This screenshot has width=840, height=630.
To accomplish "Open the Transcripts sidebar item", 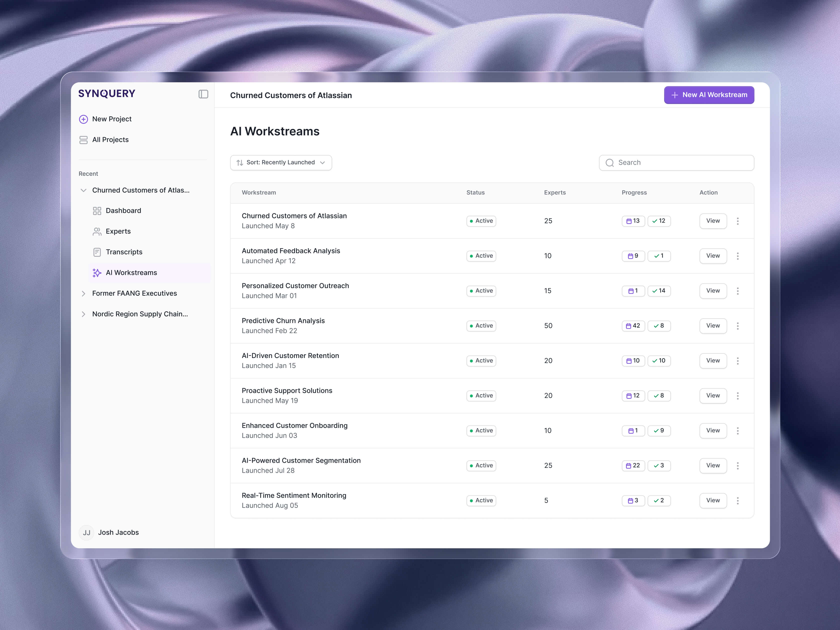I will [149, 252].
